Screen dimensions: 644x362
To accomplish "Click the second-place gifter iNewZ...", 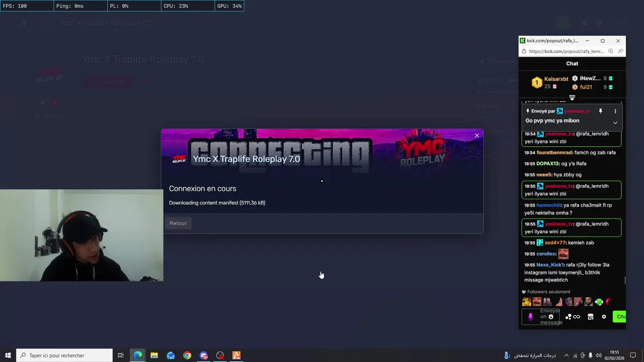I will pos(590,78).
